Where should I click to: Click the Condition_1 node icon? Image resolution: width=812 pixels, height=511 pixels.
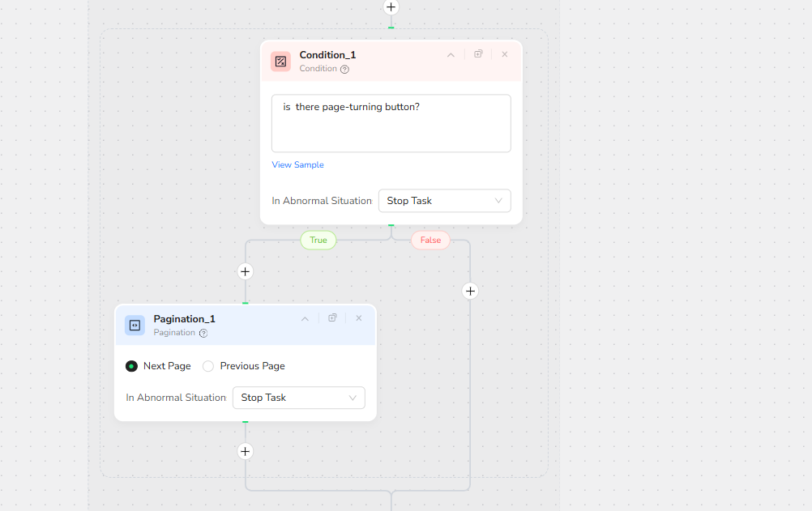click(280, 62)
